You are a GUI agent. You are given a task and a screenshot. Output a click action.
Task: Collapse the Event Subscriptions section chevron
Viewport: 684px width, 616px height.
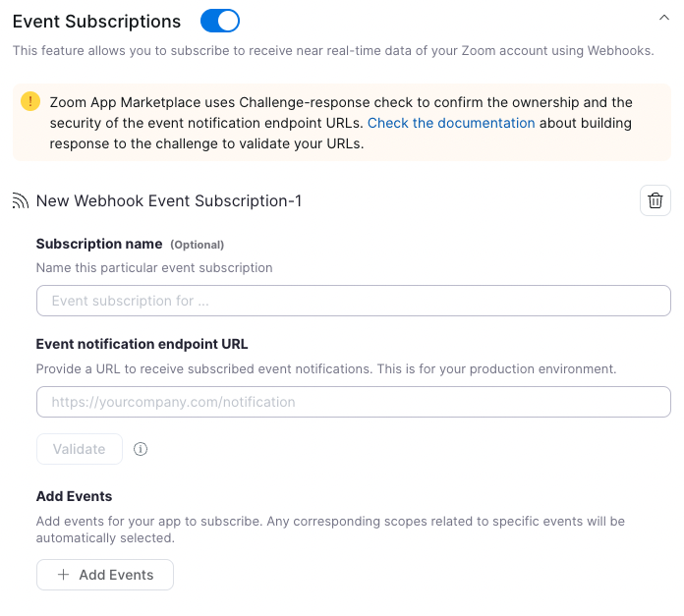[665, 17]
